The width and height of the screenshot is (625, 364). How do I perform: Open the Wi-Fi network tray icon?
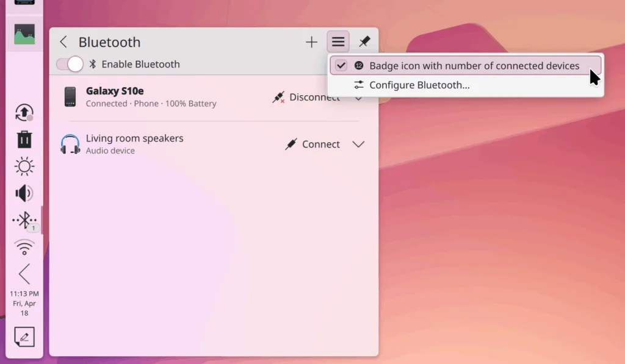pyautogui.click(x=24, y=247)
